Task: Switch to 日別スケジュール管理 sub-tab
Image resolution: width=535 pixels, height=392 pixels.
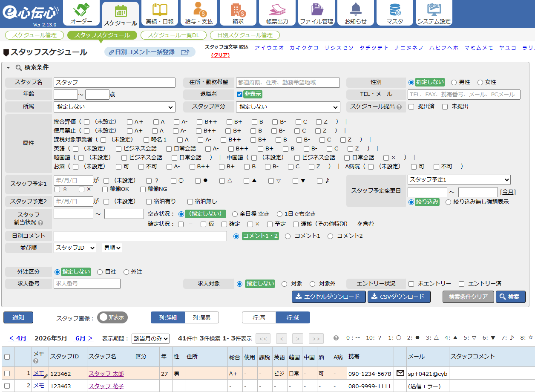Action: [245, 35]
